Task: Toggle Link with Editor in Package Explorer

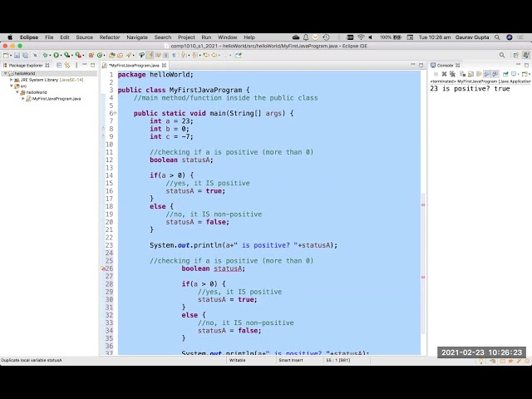Action: tap(67, 65)
